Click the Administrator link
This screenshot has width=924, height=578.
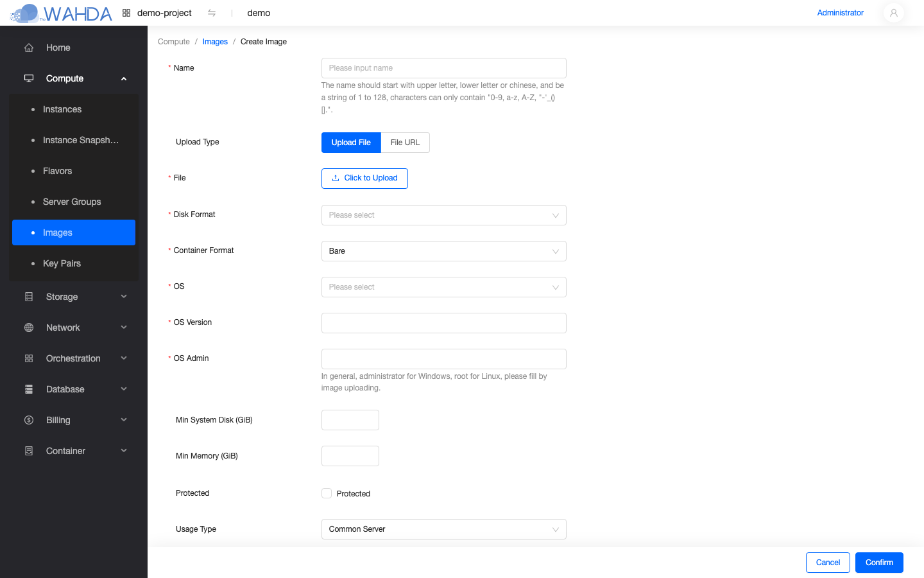[x=840, y=13]
